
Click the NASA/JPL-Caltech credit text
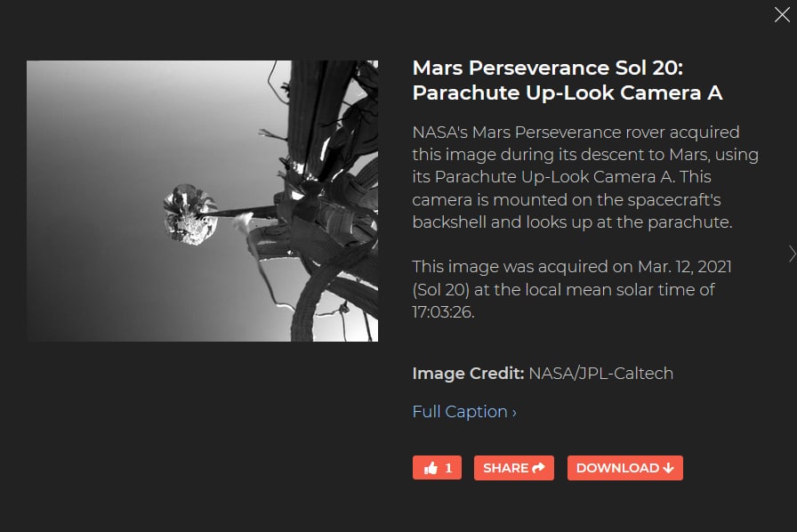(600, 374)
